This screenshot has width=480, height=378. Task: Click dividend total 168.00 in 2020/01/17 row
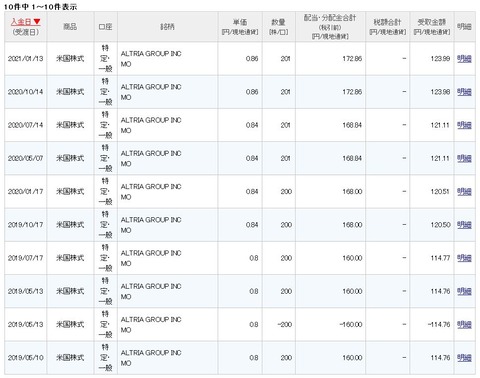[352, 192]
